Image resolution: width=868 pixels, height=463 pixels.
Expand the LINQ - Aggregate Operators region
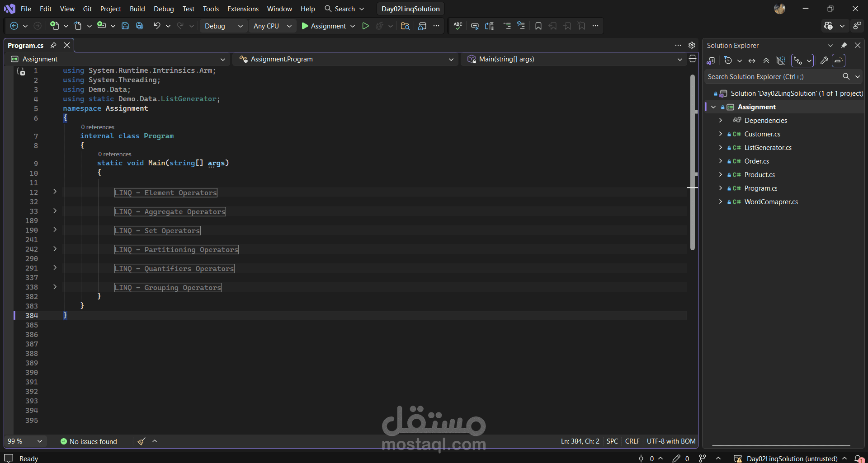click(55, 211)
